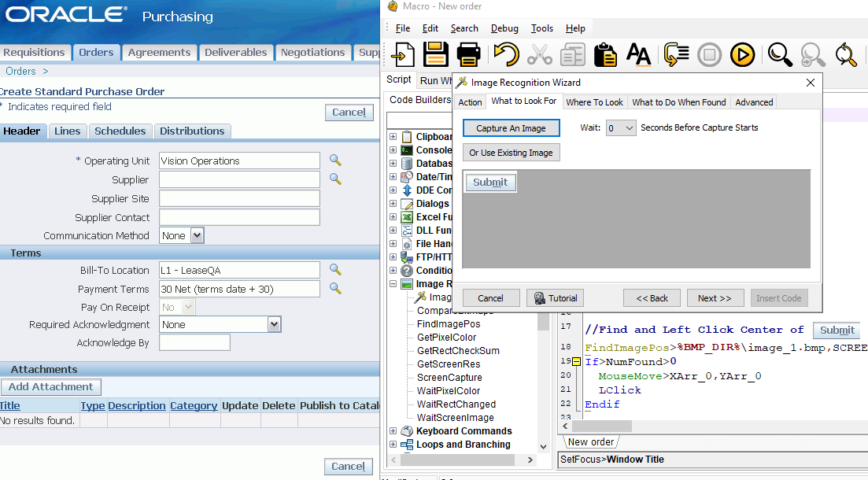Look up Bill-To Location with magnifier
Image resolution: width=868 pixels, height=480 pixels.
pos(335,269)
